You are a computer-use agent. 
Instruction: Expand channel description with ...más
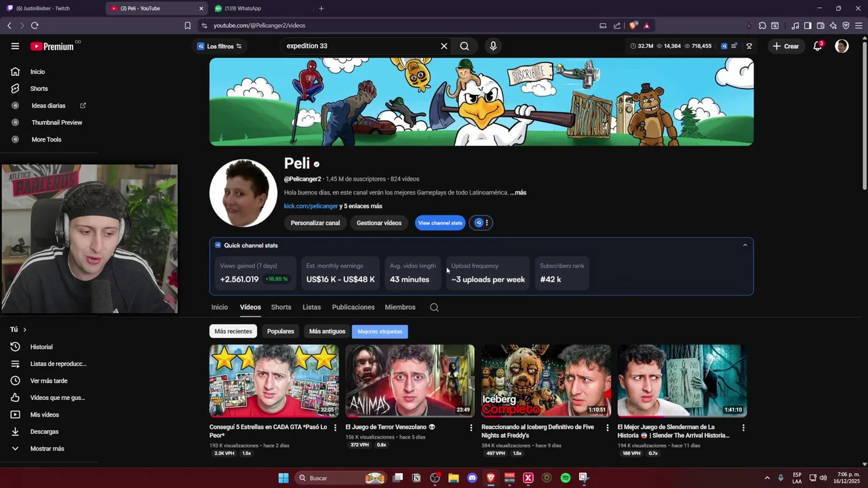tap(519, 192)
